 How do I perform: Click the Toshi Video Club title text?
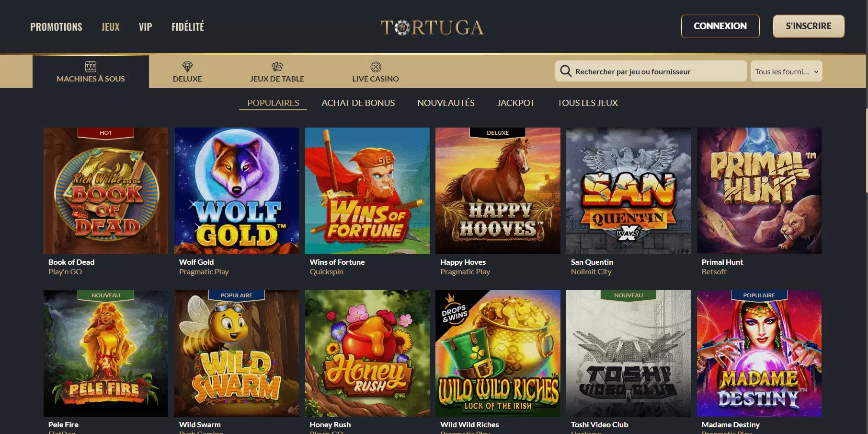click(599, 424)
